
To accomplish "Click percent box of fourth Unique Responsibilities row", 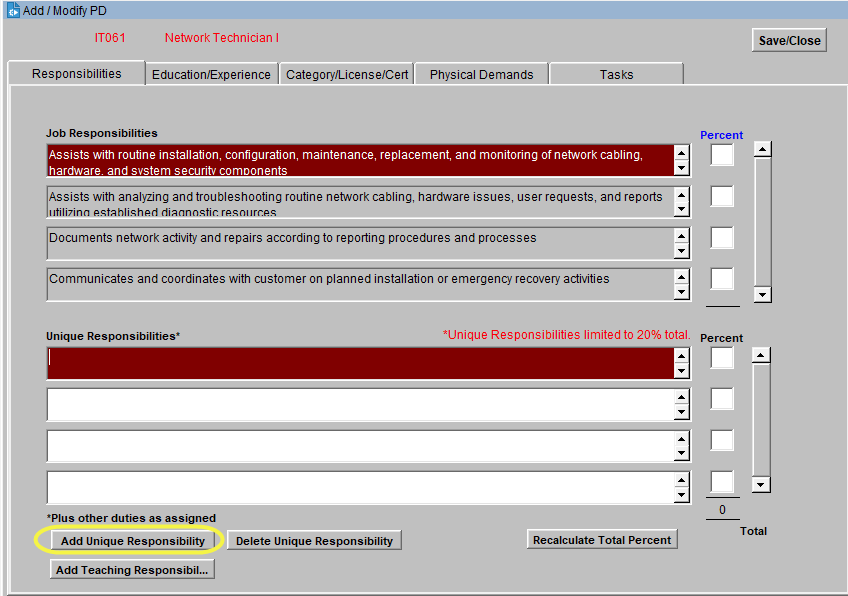I will [722, 481].
